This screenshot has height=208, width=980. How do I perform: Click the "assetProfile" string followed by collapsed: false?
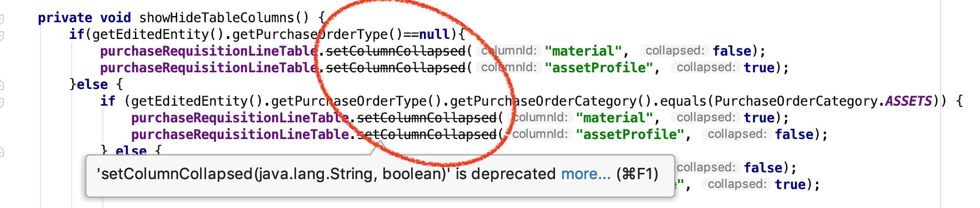pos(630,135)
